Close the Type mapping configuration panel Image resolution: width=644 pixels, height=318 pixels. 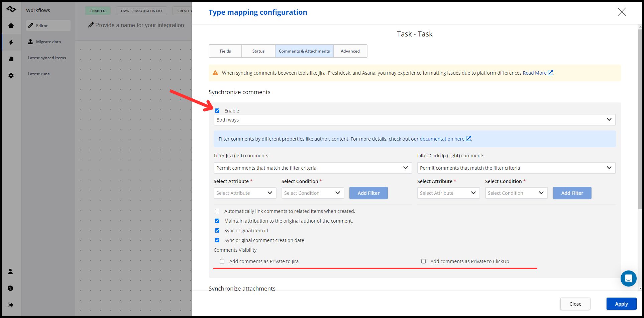coord(622,12)
